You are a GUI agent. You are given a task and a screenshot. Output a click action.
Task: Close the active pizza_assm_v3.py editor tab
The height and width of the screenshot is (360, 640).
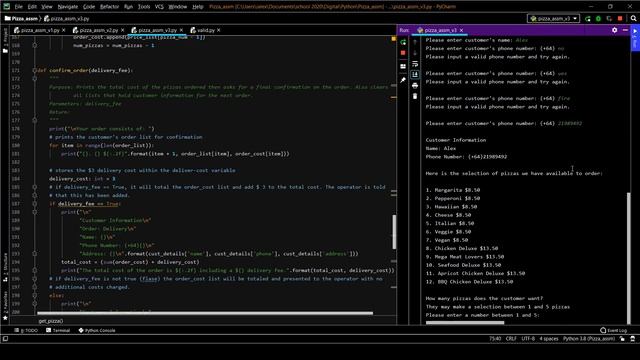tap(181, 30)
